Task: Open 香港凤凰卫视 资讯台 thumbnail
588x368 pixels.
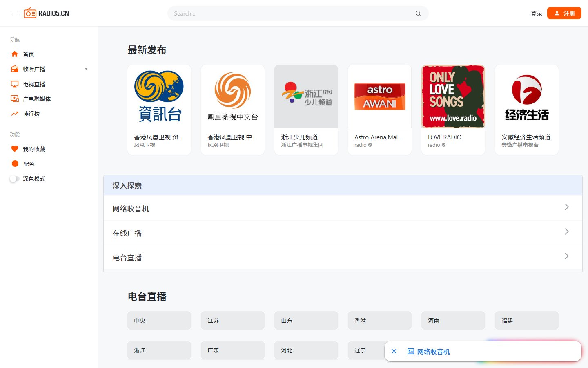Action: coord(159,96)
